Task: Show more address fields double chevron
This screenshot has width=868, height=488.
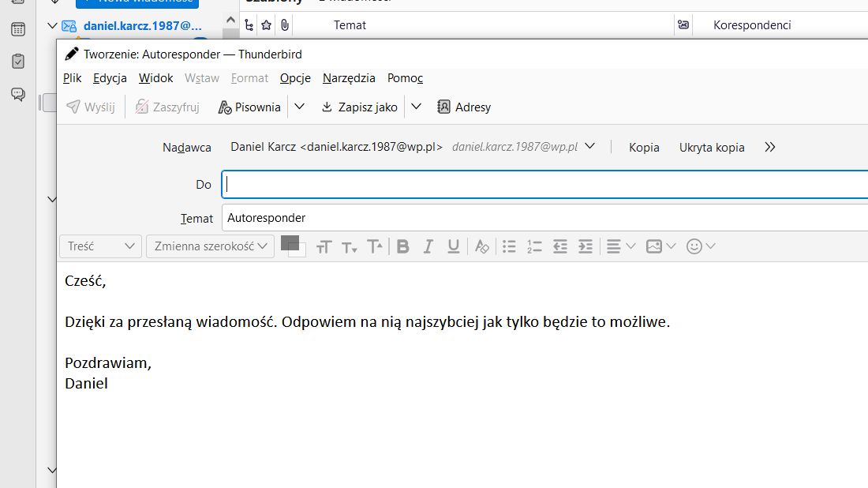Action: (x=770, y=148)
